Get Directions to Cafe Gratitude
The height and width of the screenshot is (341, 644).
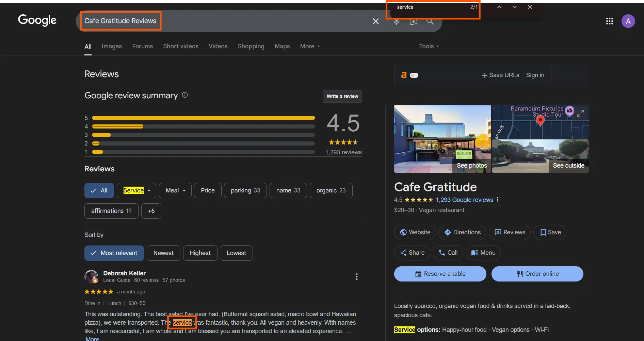tap(462, 232)
